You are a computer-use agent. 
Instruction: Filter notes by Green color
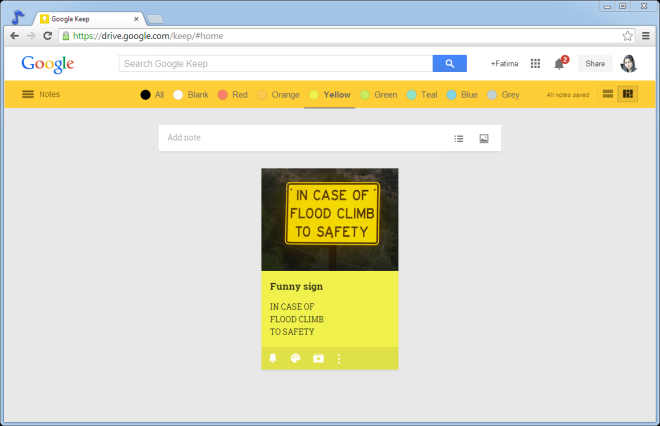378,95
